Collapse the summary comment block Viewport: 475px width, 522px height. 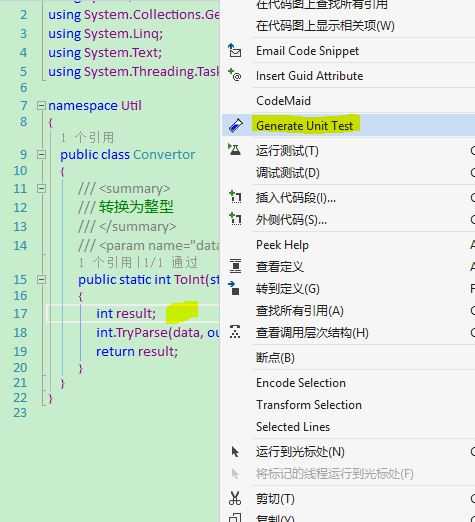41,188
